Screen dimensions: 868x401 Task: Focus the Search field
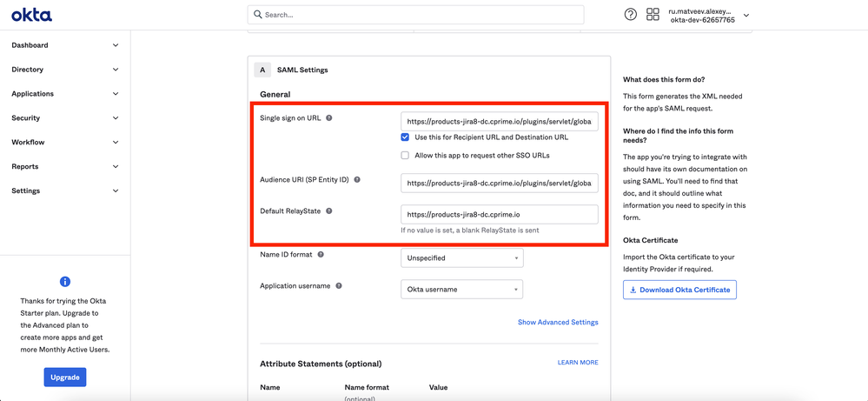coord(415,15)
